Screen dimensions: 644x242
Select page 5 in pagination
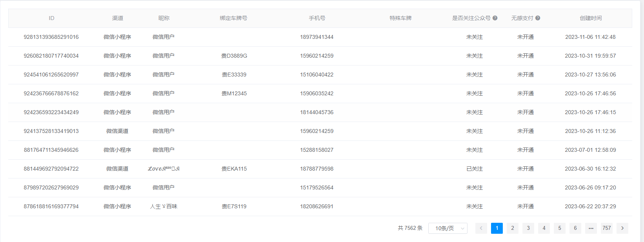[x=559, y=228]
